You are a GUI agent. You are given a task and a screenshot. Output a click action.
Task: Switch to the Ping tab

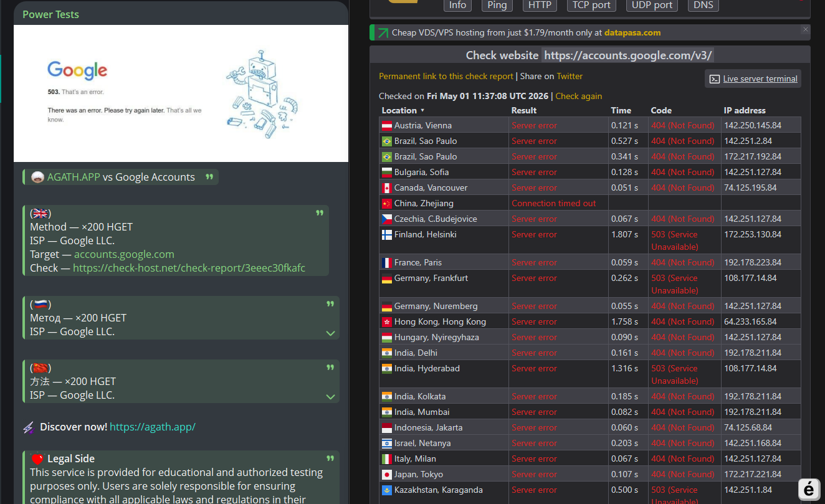497,5
